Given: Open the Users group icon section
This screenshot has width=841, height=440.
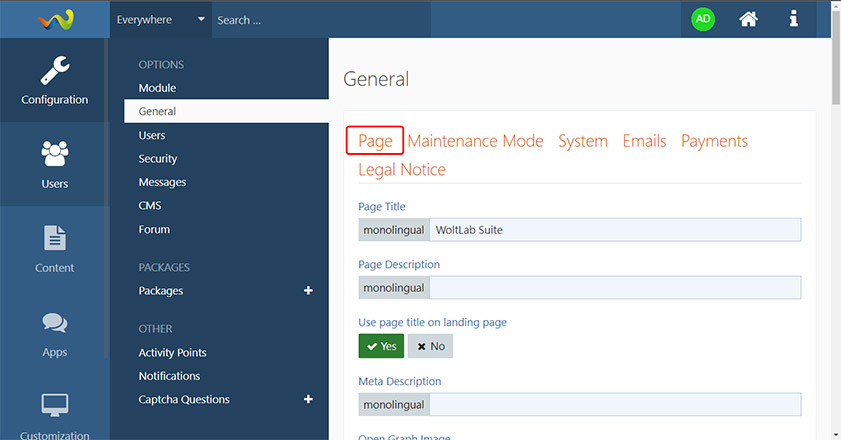Looking at the screenshot, I should click(54, 164).
